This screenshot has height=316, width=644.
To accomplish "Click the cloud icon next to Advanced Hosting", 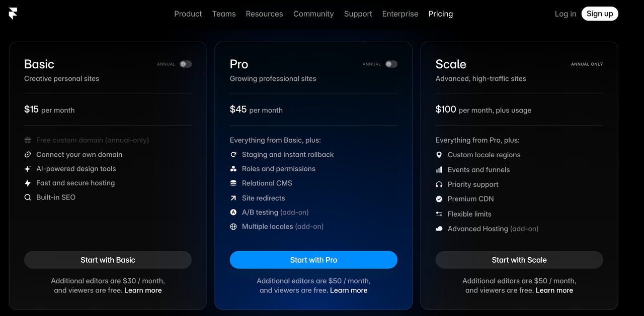I will click(x=439, y=229).
